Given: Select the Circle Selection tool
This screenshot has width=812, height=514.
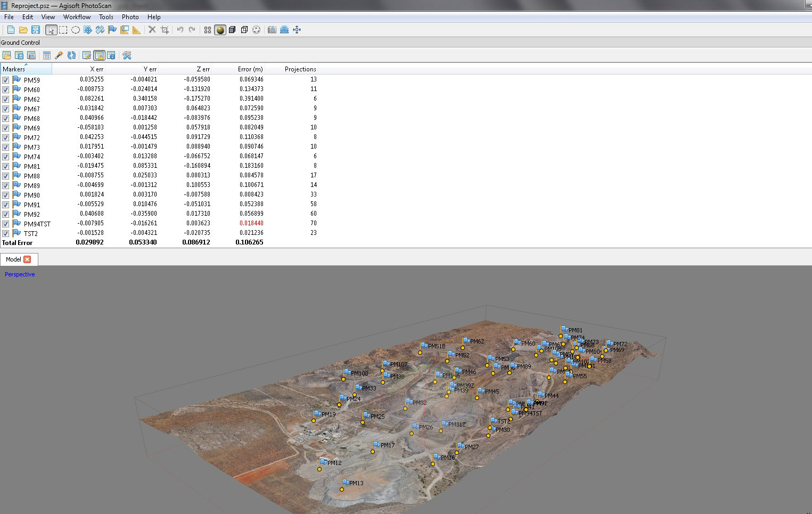Looking at the screenshot, I should tap(76, 30).
